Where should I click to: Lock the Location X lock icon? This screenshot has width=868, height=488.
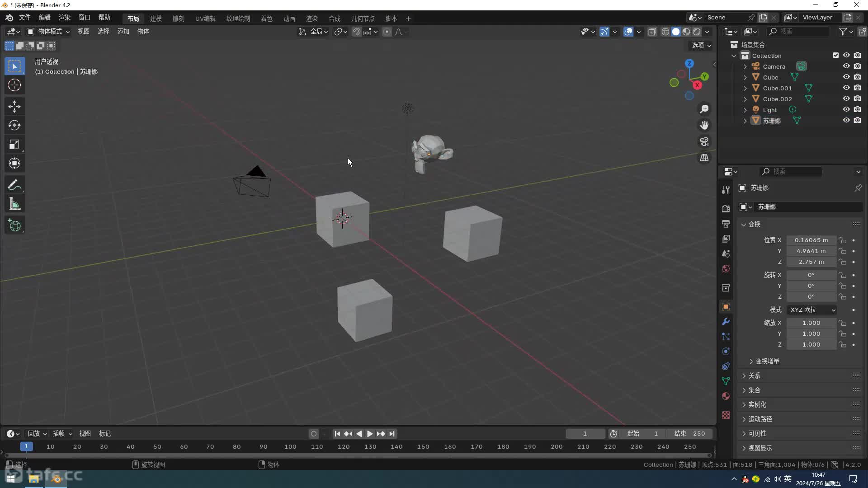842,240
